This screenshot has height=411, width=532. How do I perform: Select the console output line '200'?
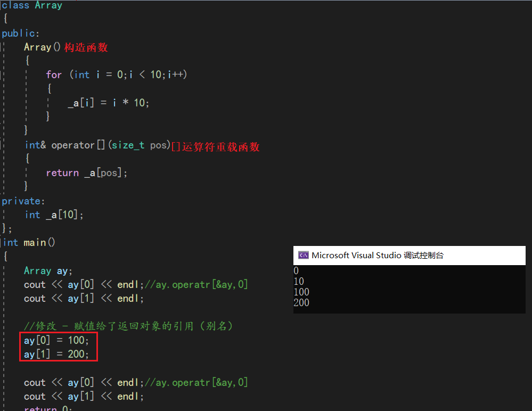[x=301, y=302]
